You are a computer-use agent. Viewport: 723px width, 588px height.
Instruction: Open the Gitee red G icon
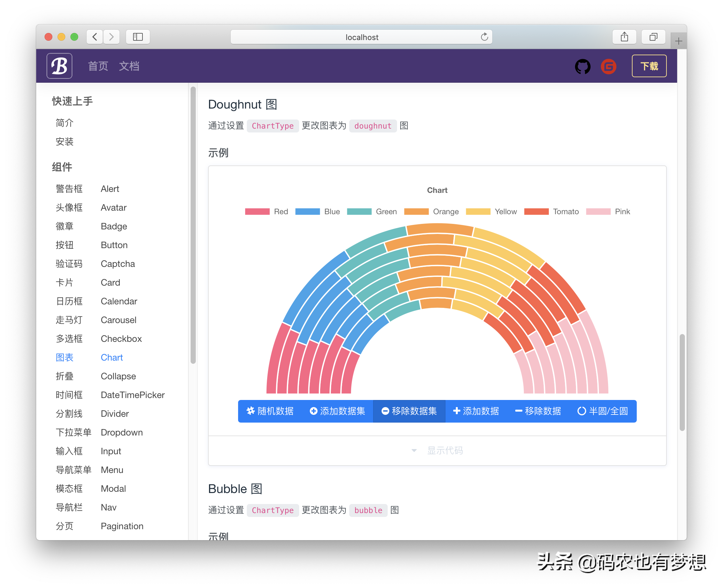coord(608,66)
